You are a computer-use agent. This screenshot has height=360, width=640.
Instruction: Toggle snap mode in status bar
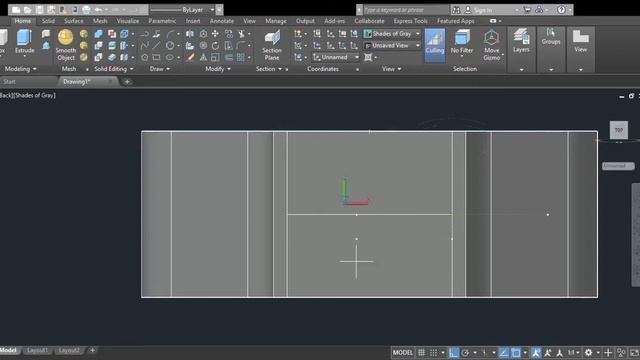[433, 352]
